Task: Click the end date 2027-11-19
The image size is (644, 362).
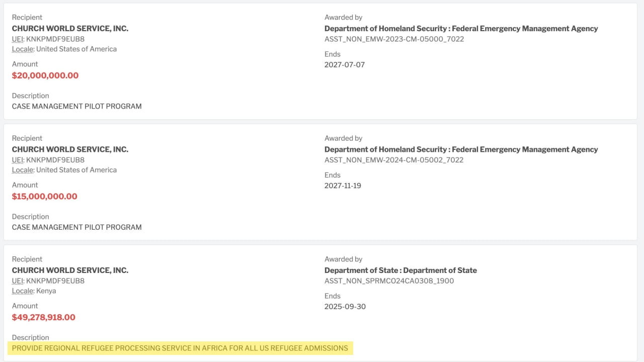Action: [343, 186]
